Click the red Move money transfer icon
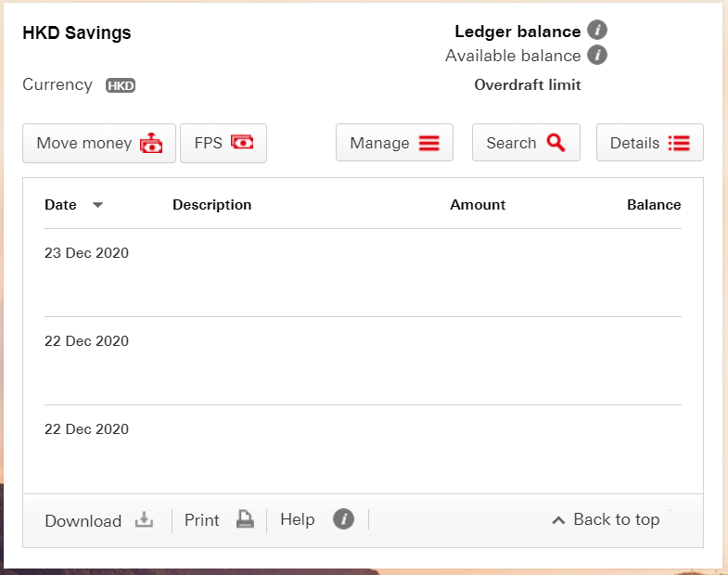Image resolution: width=728 pixels, height=575 pixels. (151, 143)
